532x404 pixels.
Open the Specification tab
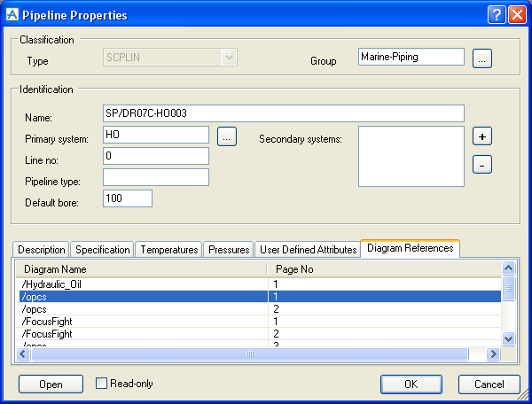[x=103, y=250]
